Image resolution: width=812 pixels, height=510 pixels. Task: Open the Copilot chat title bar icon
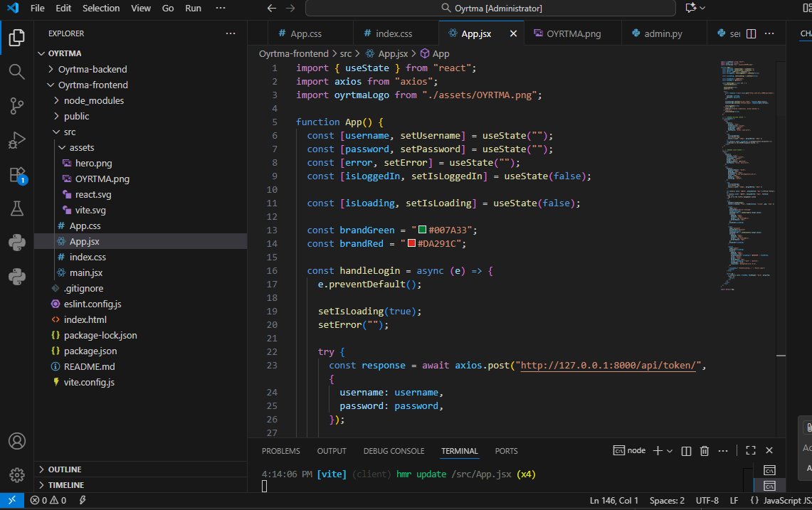click(691, 8)
